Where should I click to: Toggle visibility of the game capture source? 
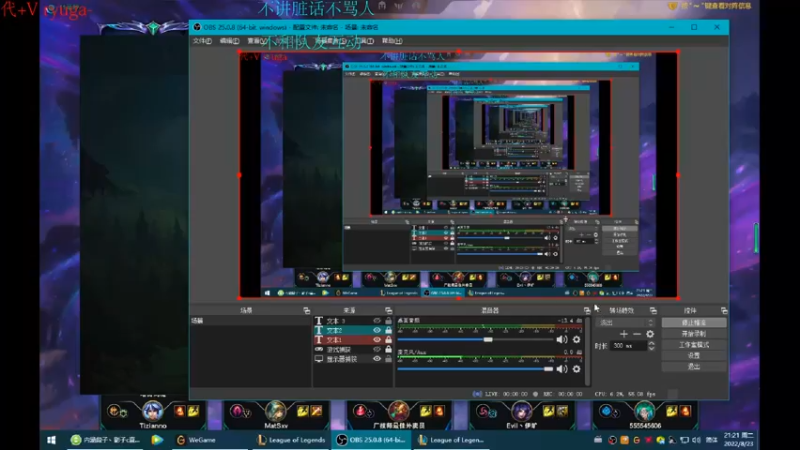(x=377, y=349)
